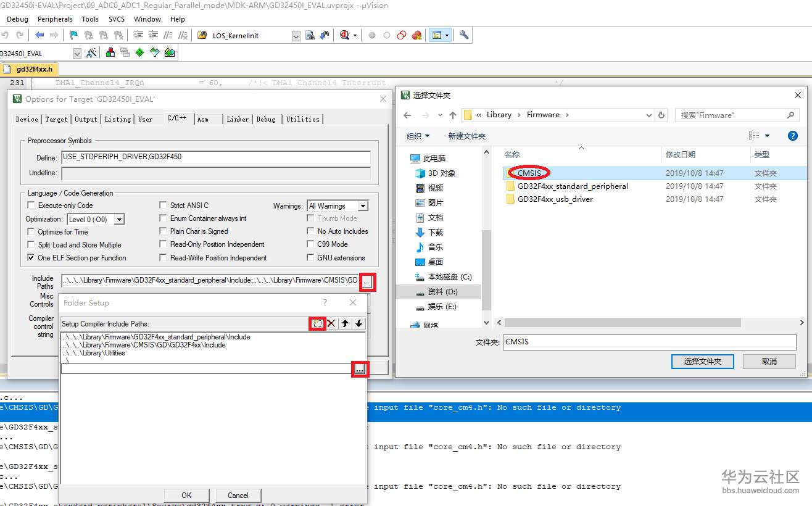
Task: Toggle Enum Container always int checkbox
Action: click(164, 218)
